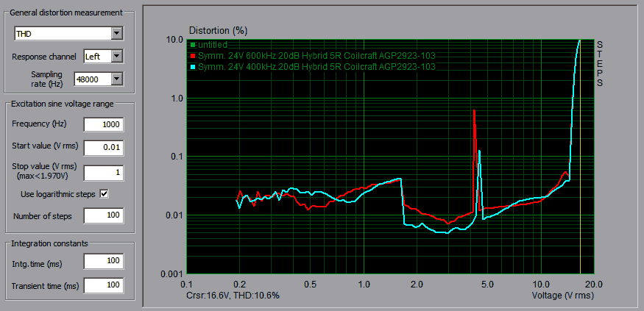The image size is (644, 311).
Task: Select the Start value (V rms) field
Action: coord(103,149)
